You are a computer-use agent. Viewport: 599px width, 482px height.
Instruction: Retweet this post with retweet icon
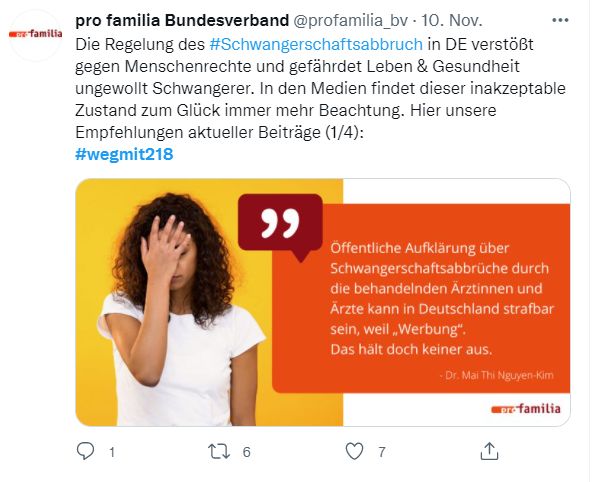tap(219, 451)
